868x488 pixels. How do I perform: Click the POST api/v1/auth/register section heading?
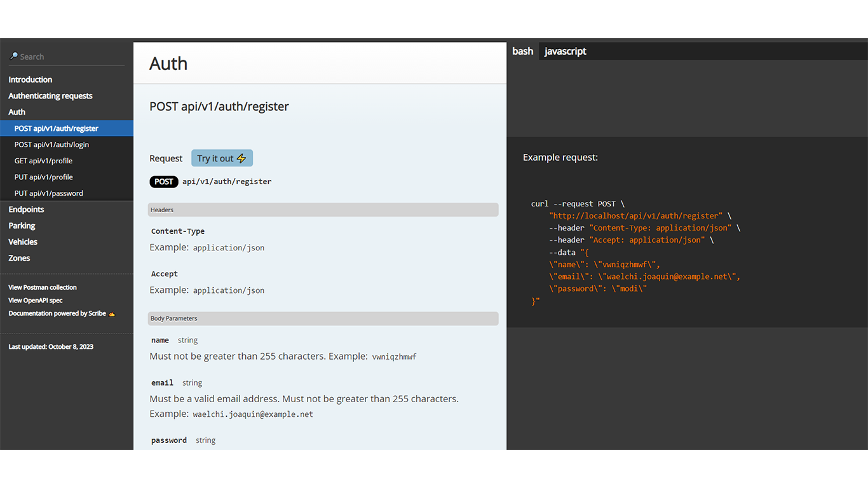click(x=219, y=106)
